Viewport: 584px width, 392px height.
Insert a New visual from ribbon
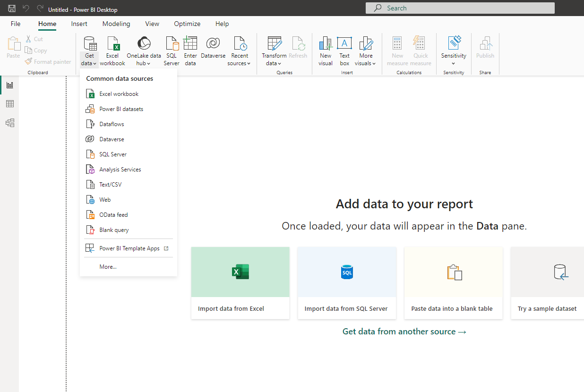click(x=326, y=51)
